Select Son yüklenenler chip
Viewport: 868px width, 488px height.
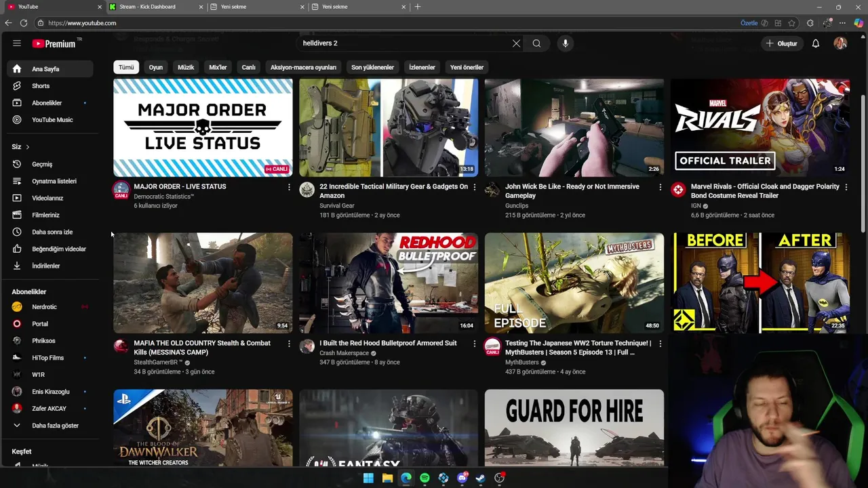tap(372, 67)
